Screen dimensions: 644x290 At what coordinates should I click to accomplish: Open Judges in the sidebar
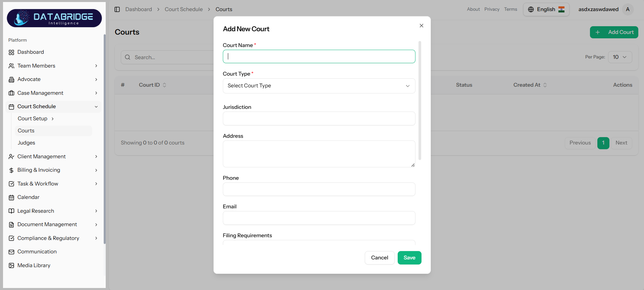point(53,143)
